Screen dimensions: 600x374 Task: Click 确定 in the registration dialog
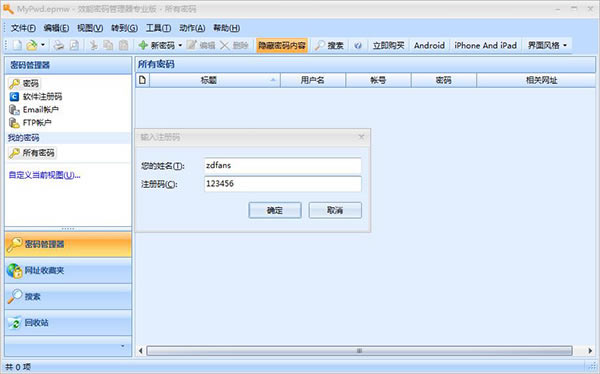275,210
